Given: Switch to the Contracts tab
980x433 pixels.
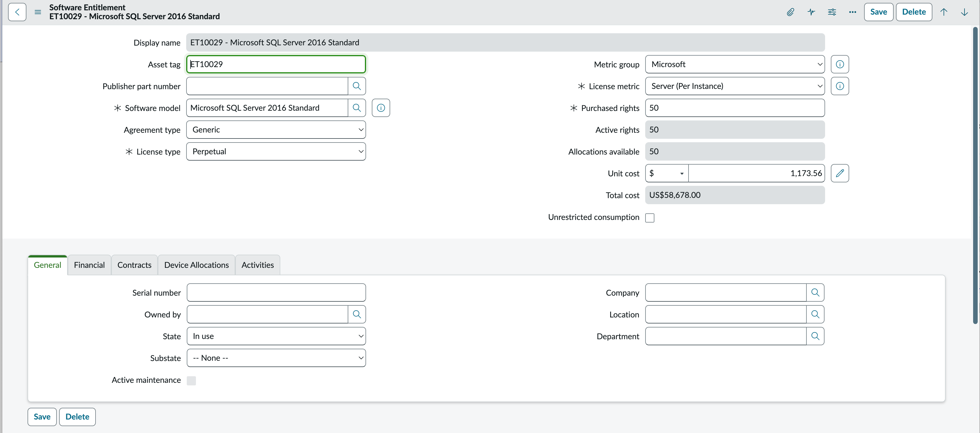Looking at the screenshot, I should click(x=134, y=265).
